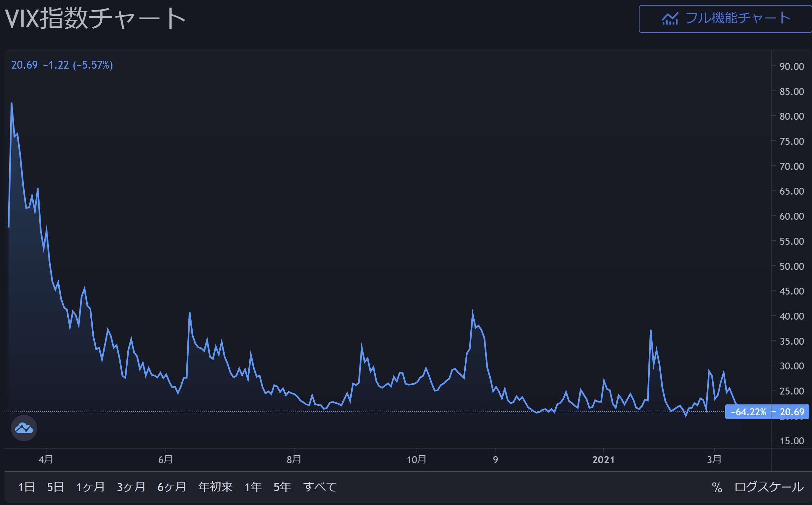Switch to 1ヶ月 range
Viewport: 812px width, 505px height.
[90, 487]
